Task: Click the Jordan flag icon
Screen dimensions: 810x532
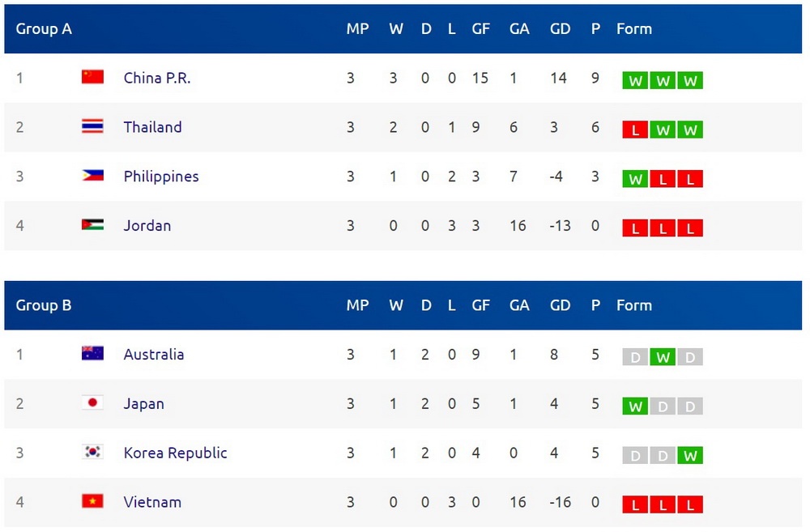Action: [92, 225]
